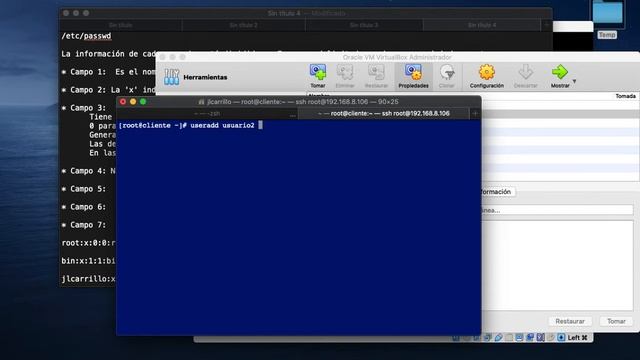Click the green Mostrar arrow icon

click(560, 72)
